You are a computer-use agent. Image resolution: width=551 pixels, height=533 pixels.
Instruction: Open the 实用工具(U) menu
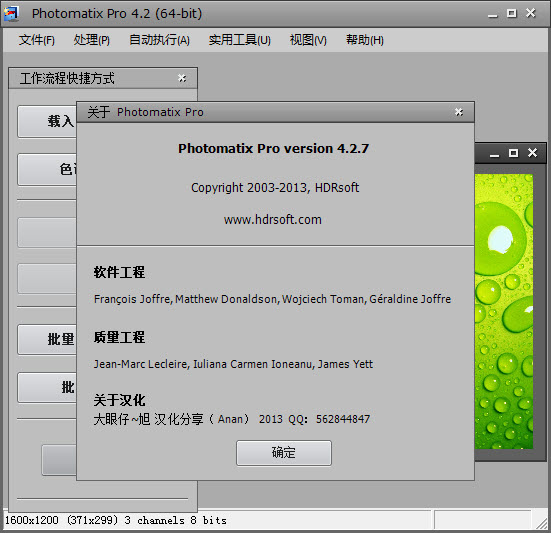pyautogui.click(x=240, y=40)
